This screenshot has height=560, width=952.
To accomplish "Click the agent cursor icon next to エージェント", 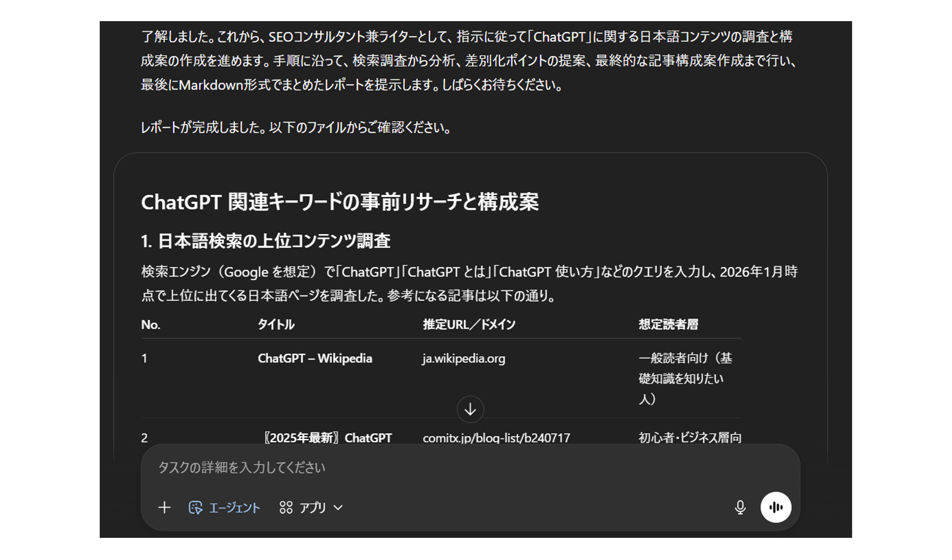I will (x=197, y=507).
